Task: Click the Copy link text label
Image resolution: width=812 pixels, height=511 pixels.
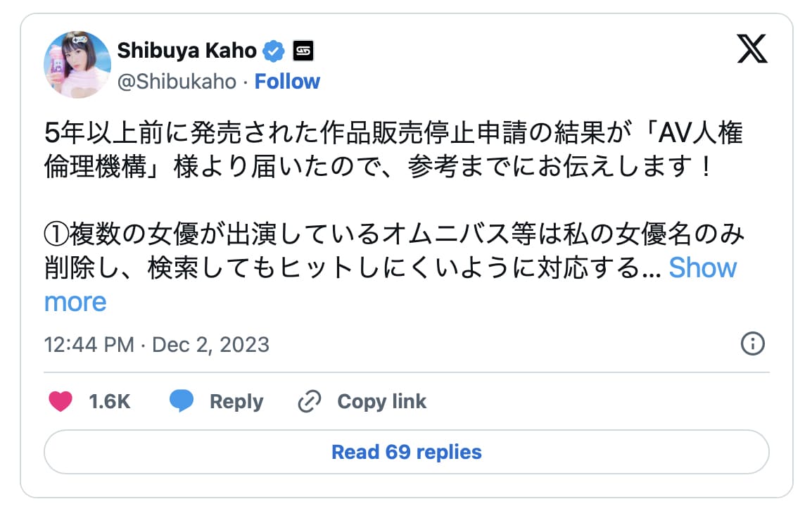Action: pos(381,401)
